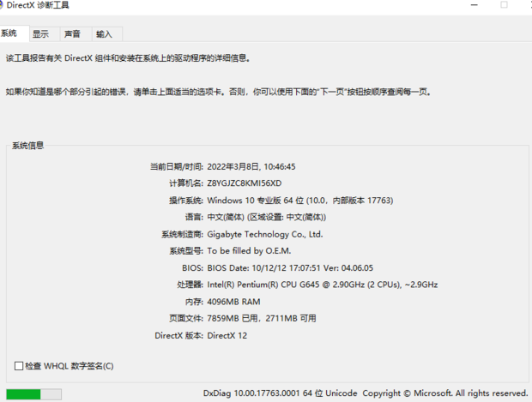
Task: Click the DirectX 诊断工具 window title
Action: click(38, 5)
